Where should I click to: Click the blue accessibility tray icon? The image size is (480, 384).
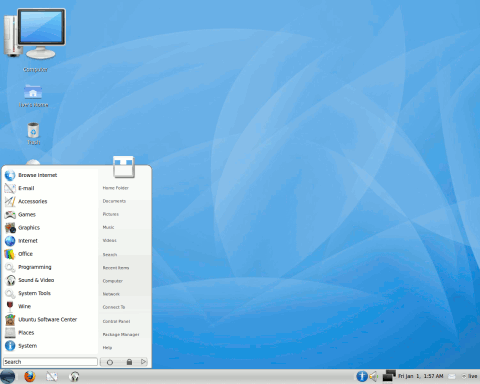[x=362, y=376]
